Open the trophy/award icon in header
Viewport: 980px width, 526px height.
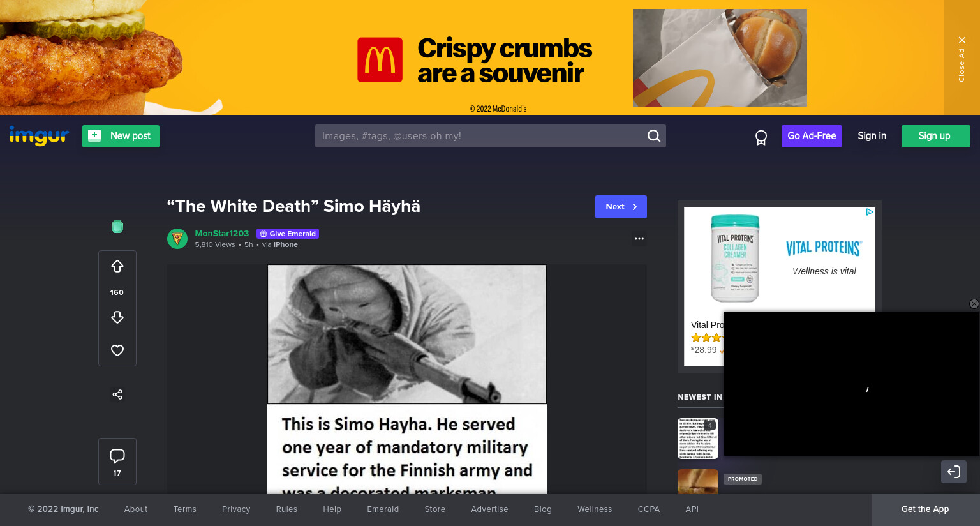[x=761, y=137]
